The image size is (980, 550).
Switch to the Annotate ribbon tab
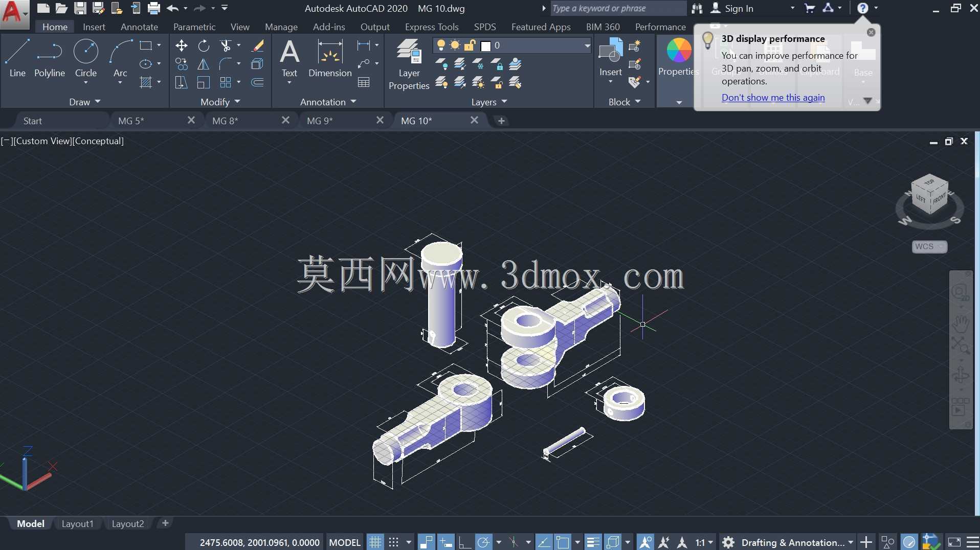[139, 27]
